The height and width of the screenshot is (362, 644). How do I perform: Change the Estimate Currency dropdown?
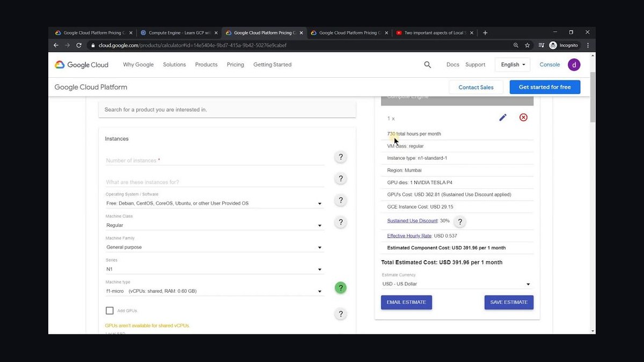[x=457, y=284]
